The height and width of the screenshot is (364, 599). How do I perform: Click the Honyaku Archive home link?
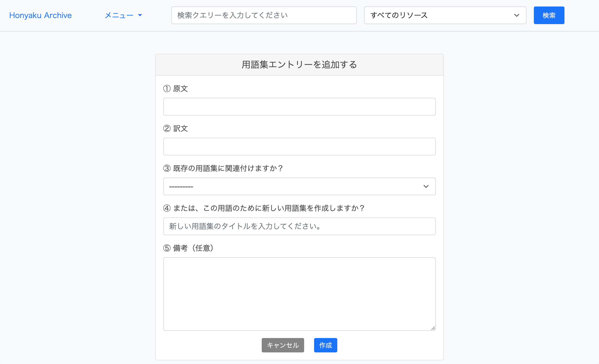pos(40,15)
